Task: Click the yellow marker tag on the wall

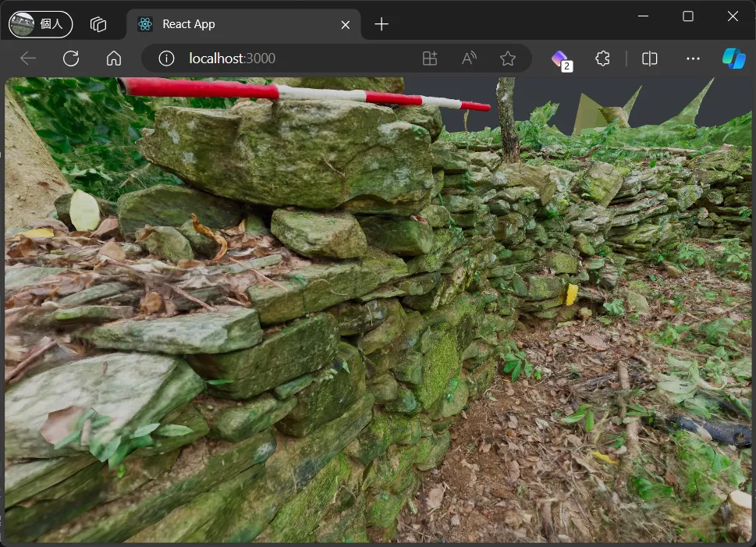Action: point(571,294)
